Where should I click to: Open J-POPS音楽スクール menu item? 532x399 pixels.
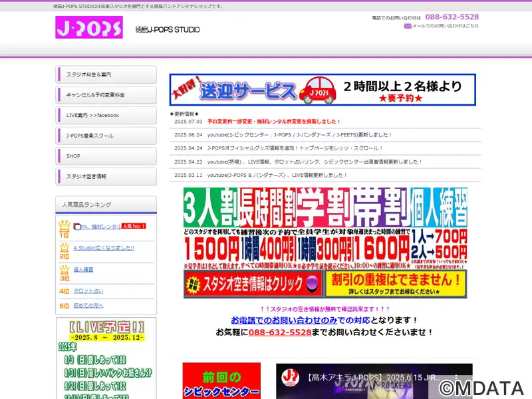(x=106, y=136)
